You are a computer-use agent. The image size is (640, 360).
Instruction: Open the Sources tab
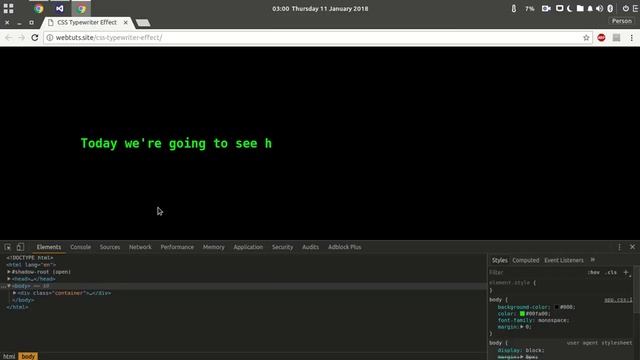coord(110,247)
